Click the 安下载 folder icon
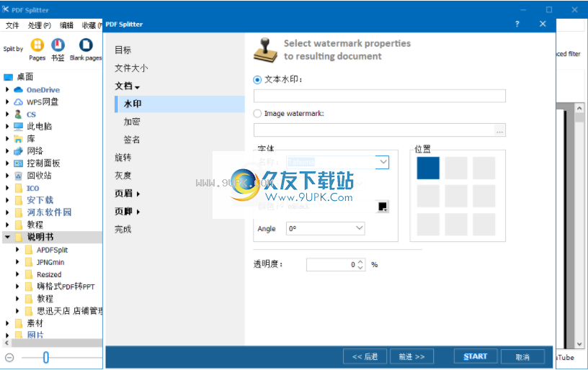Screen dimensions: 588x370 pyautogui.click(x=19, y=200)
